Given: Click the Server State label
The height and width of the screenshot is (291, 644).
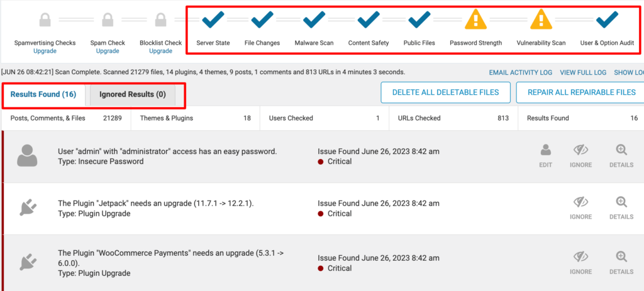Looking at the screenshot, I should coord(213,43).
